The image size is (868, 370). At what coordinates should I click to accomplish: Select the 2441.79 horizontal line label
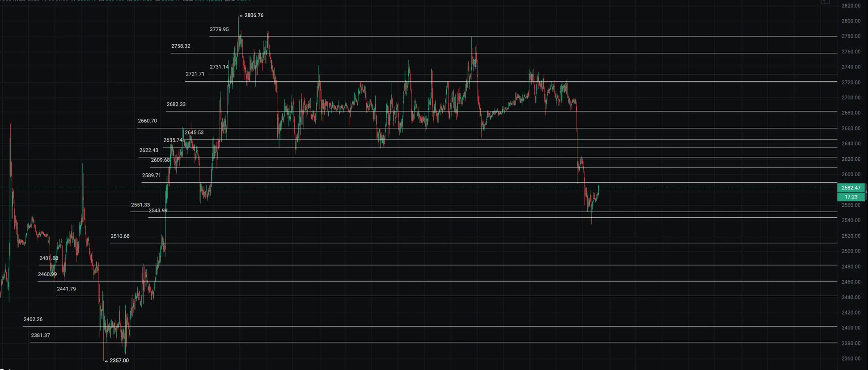[66, 289]
